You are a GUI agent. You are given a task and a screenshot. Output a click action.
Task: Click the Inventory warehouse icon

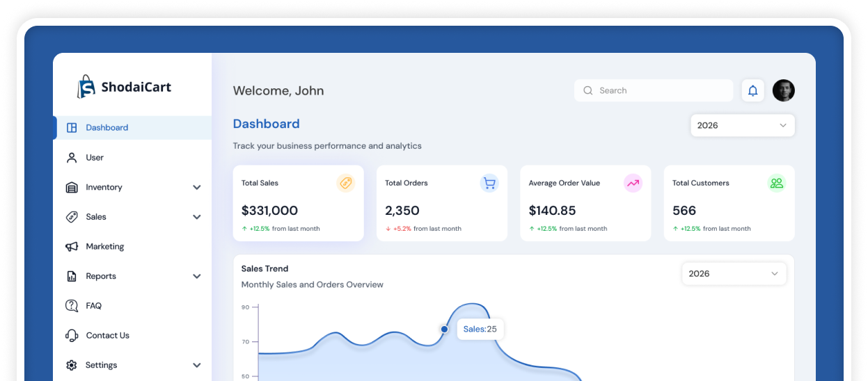pyautogui.click(x=72, y=188)
